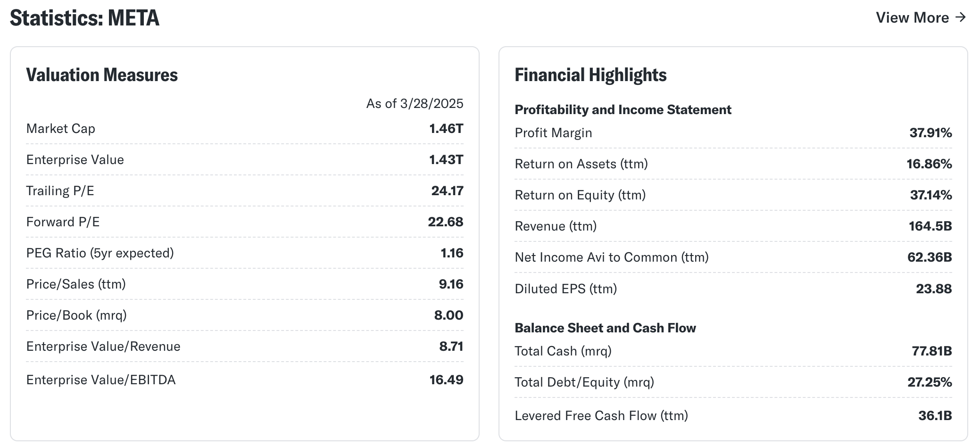Click Total Debt/Equity (mrq) label
Image resolution: width=980 pixels, height=446 pixels.
(584, 382)
